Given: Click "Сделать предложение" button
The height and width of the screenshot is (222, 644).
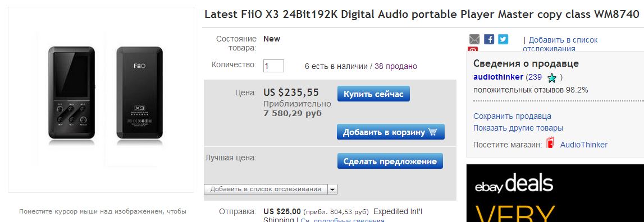Looking at the screenshot, I should (x=390, y=161).
